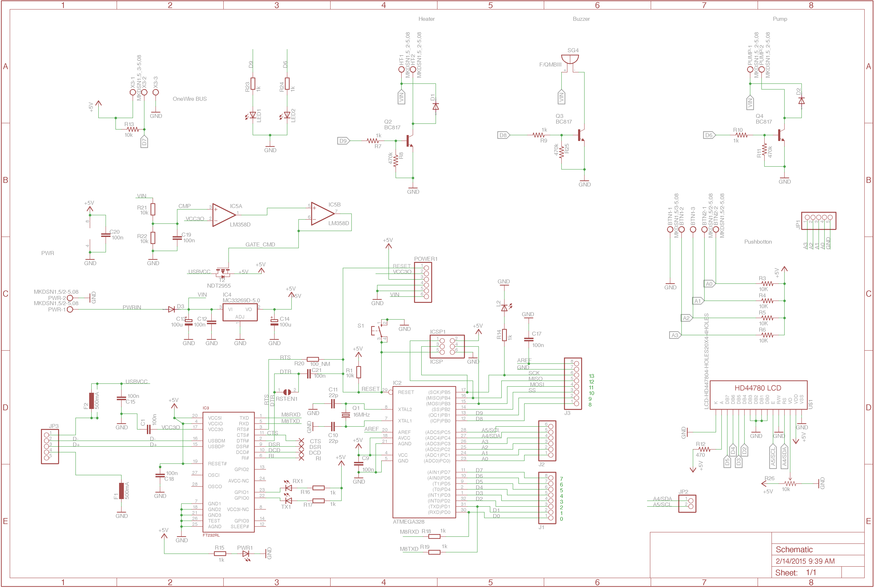The width and height of the screenshot is (874, 588).
Task: Click the IC5A op-amp triangle
Action: pos(224,215)
